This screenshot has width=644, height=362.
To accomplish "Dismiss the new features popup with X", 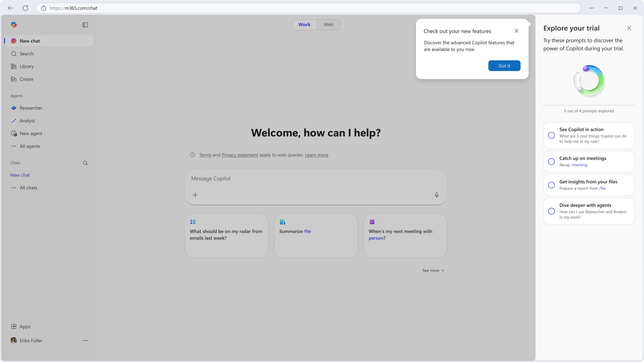I will tap(517, 31).
